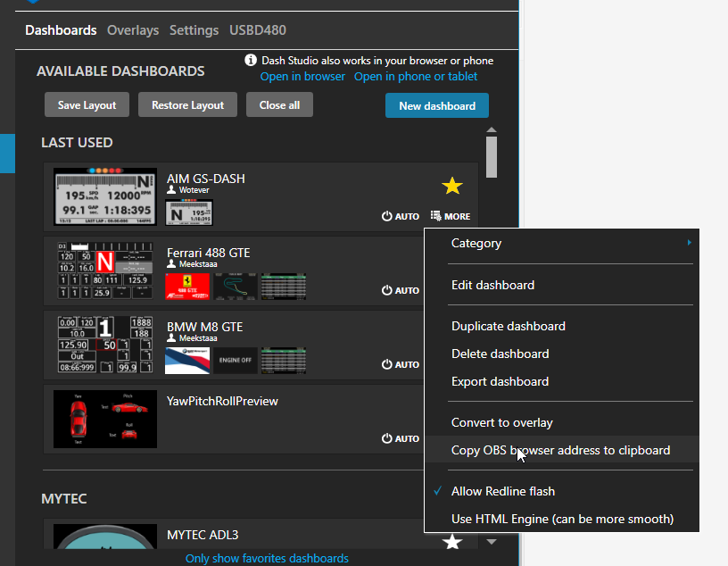Choose Convert to overlay
This screenshot has width=728, height=566.
pos(561,422)
